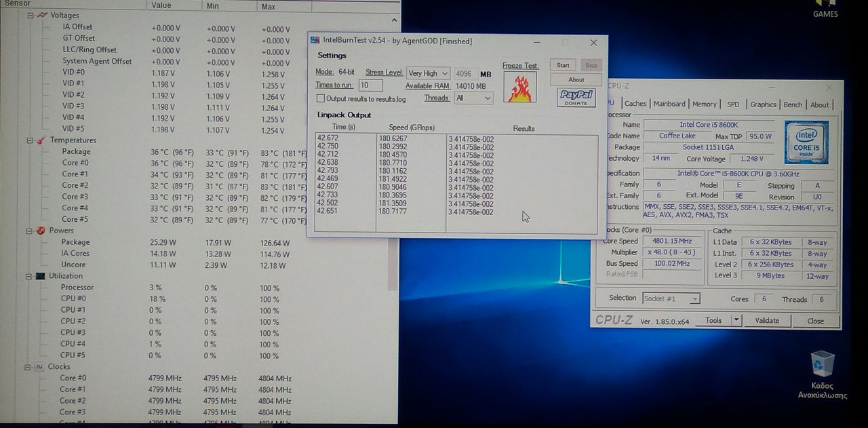Click the Temperatures thermometer icon
This screenshot has width=868, height=428.
coord(41,140)
